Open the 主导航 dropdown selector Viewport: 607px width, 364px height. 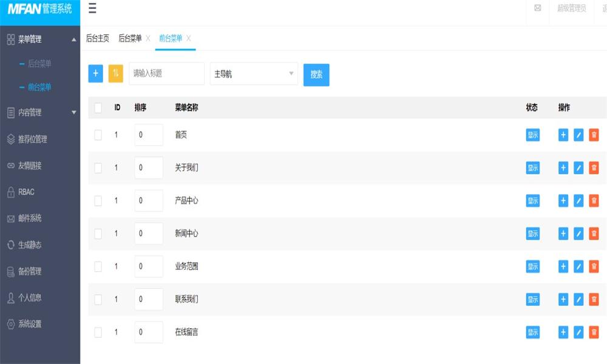tap(254, 73)
